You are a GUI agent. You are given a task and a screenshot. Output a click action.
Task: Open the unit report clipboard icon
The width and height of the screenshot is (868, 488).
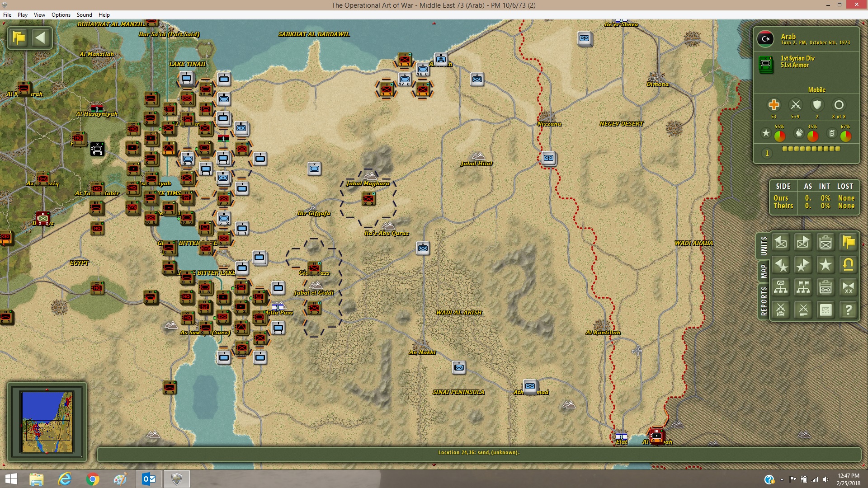point(826,243)
